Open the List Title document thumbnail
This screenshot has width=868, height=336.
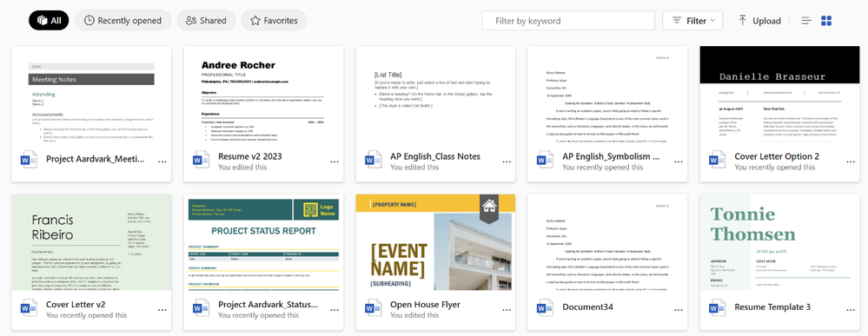[x=435, y=94]
